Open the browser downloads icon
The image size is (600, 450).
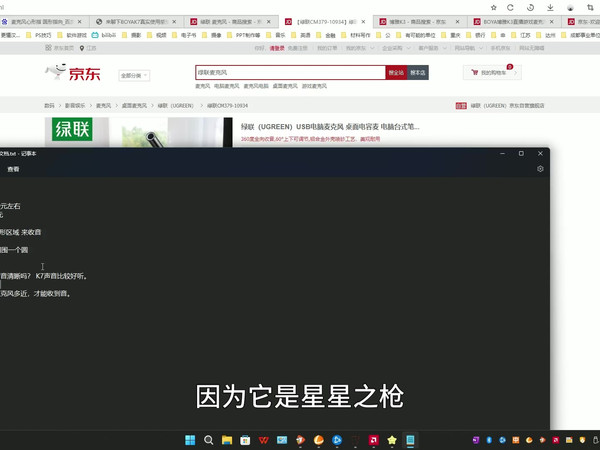tap(550, 8)
